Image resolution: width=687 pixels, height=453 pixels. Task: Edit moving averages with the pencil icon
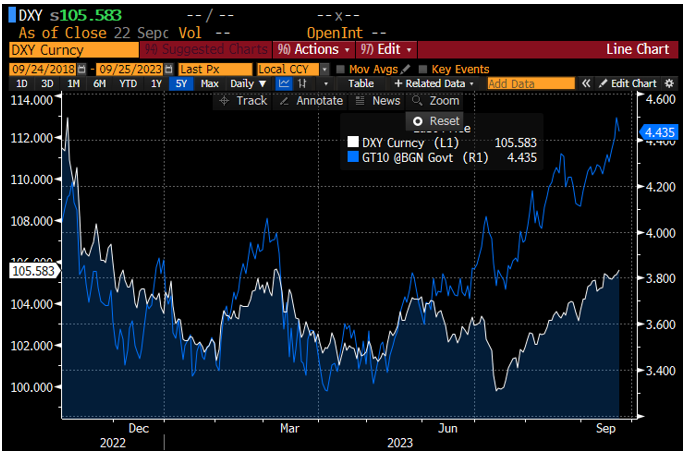click(405, 69)
